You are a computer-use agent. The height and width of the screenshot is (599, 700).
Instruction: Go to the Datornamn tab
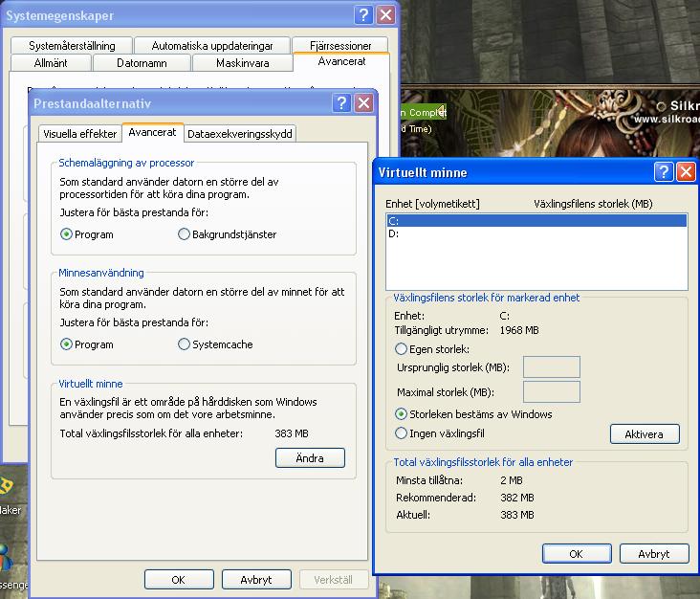(x=142, y=63)
